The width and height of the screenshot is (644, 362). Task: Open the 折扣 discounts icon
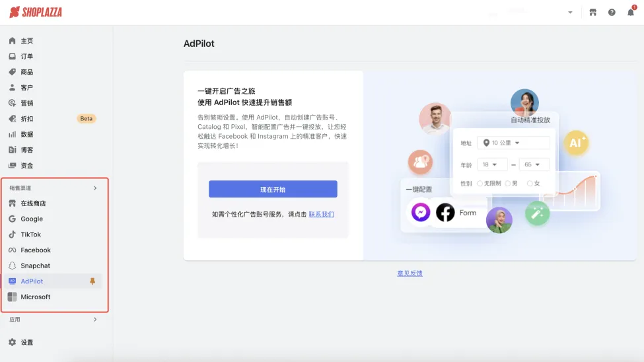click(x=13, y=119)
